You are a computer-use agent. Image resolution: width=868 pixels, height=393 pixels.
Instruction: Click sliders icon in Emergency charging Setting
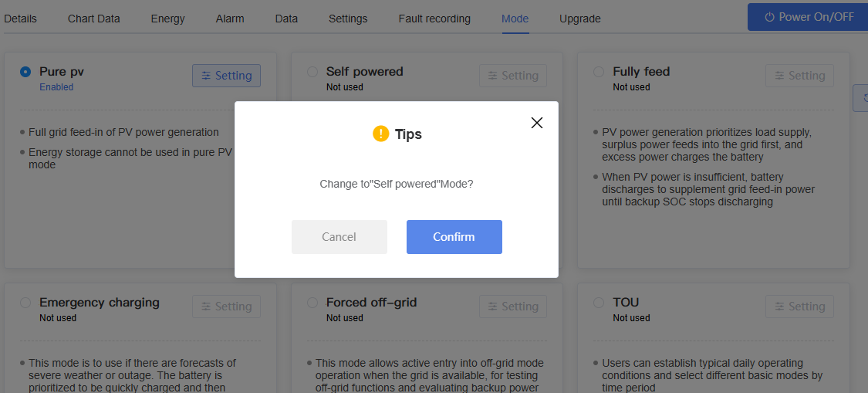point(206,307)
